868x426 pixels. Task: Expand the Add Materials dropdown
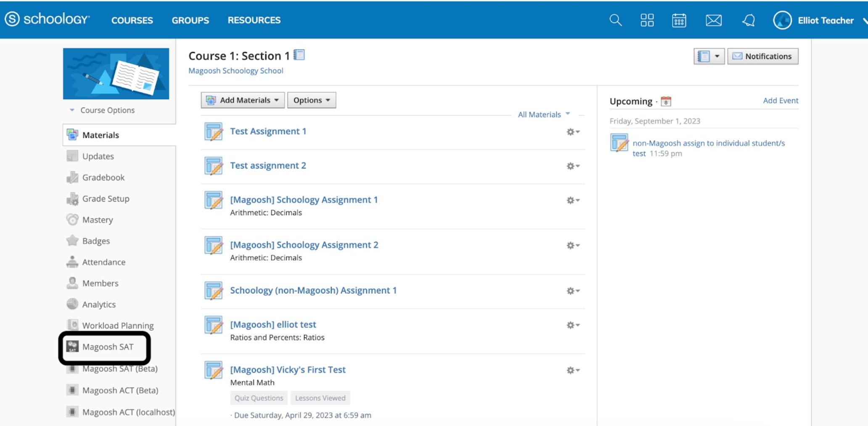click(x=242, y=100)
